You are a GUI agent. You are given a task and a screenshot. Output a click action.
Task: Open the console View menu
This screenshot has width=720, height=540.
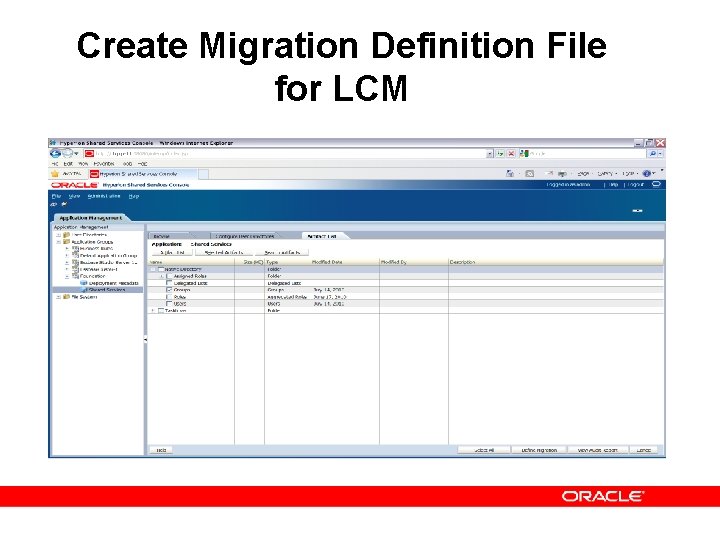74,196
